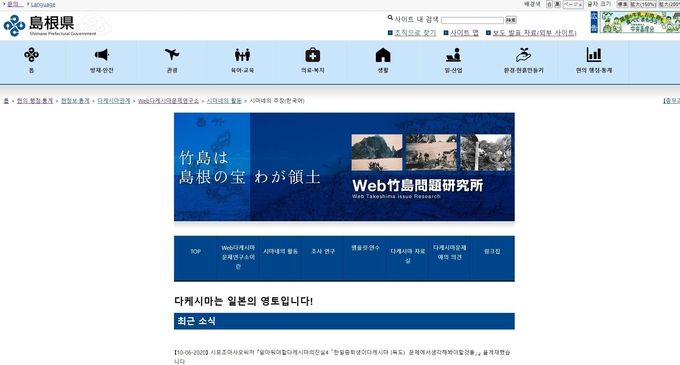Set background color to white (白)

[x=549, y=4]
